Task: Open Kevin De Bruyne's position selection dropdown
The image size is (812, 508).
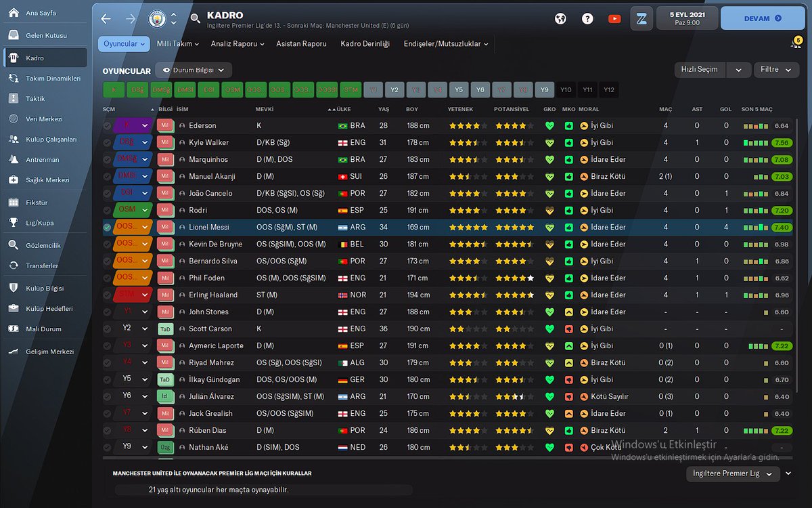Action: tap(133, 245)
